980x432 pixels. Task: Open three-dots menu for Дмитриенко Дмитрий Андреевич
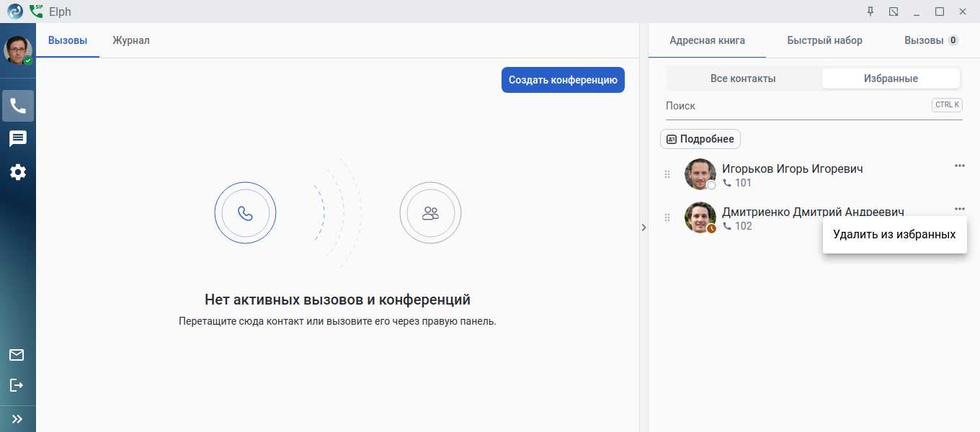(960, 209)
